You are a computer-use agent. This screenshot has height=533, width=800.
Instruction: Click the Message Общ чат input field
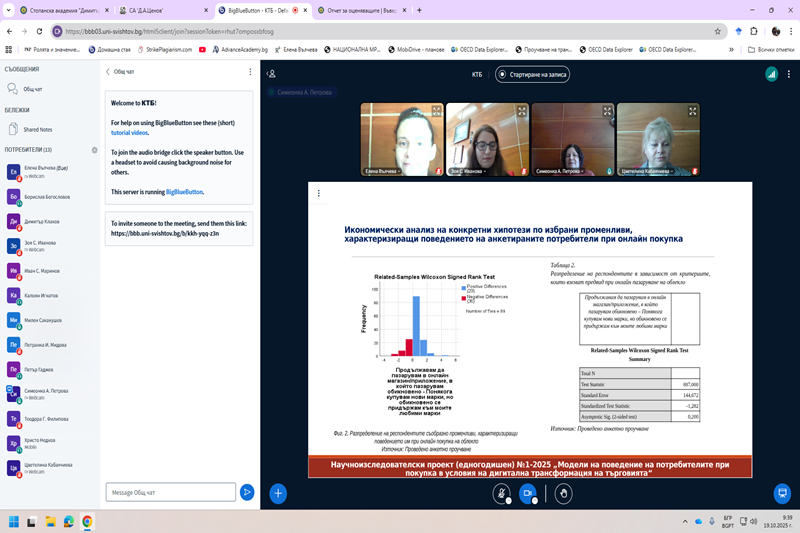[170, 492]
